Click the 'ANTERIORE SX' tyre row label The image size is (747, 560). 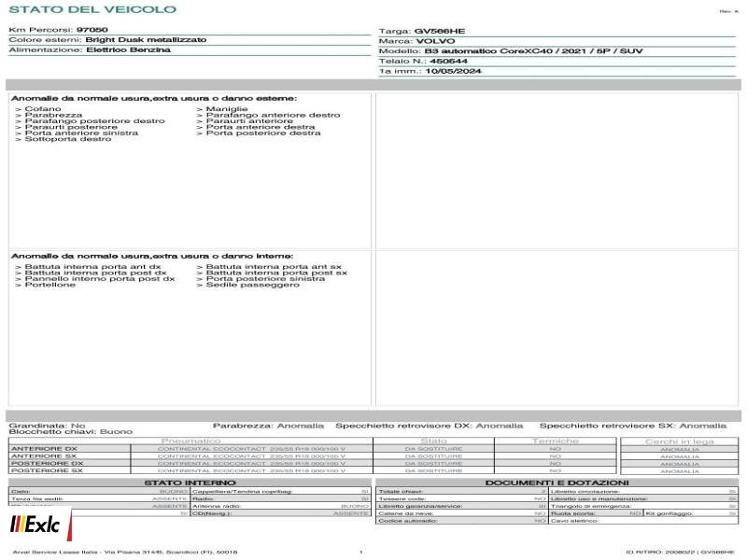click(44, 456)
